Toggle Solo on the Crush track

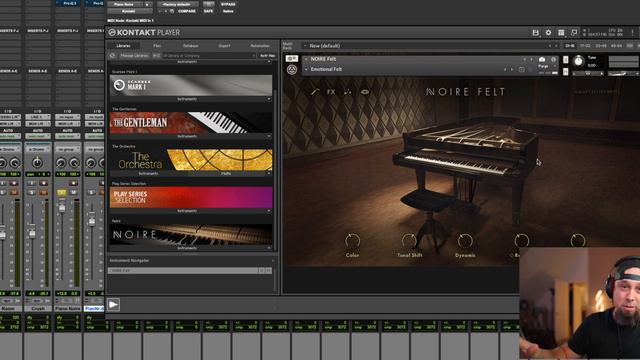32,192
